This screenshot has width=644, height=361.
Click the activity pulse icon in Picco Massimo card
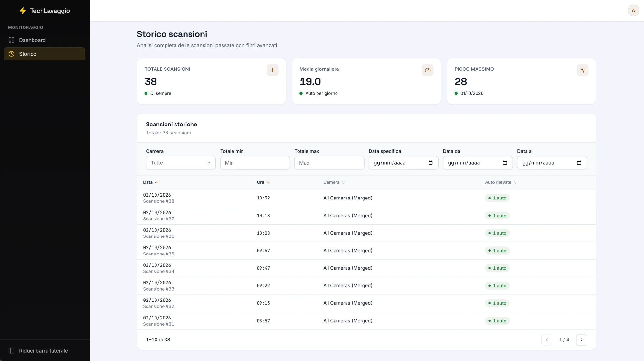(582, 70)
